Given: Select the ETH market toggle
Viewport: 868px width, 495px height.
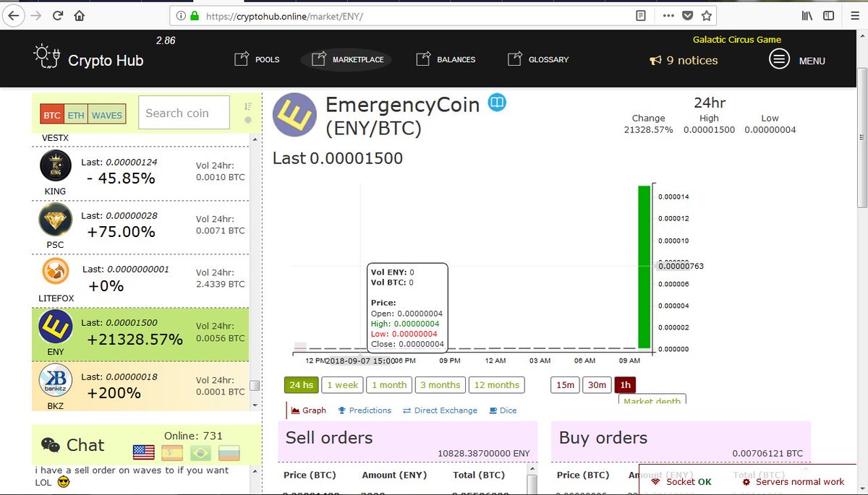Looking at the screenshot, I should 75,115.
